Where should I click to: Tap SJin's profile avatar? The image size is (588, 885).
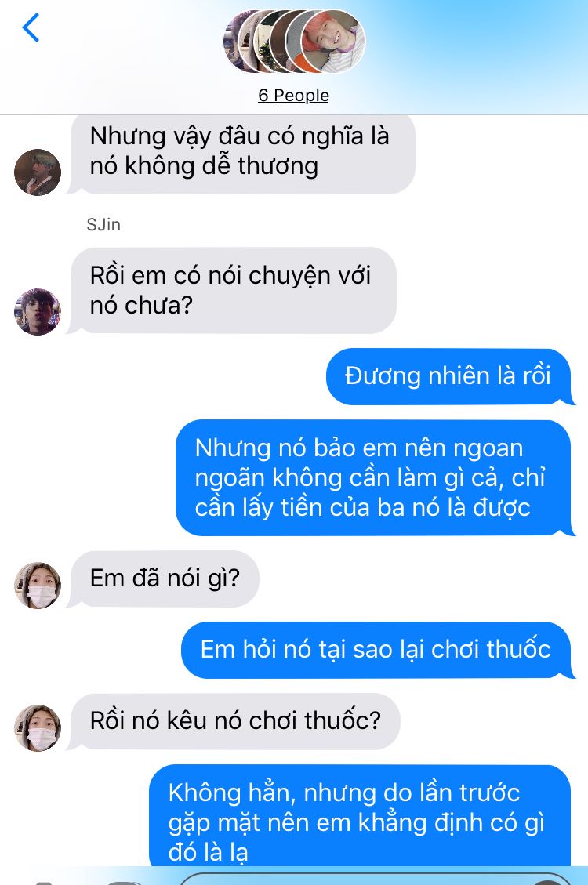(x=38, y=311)
